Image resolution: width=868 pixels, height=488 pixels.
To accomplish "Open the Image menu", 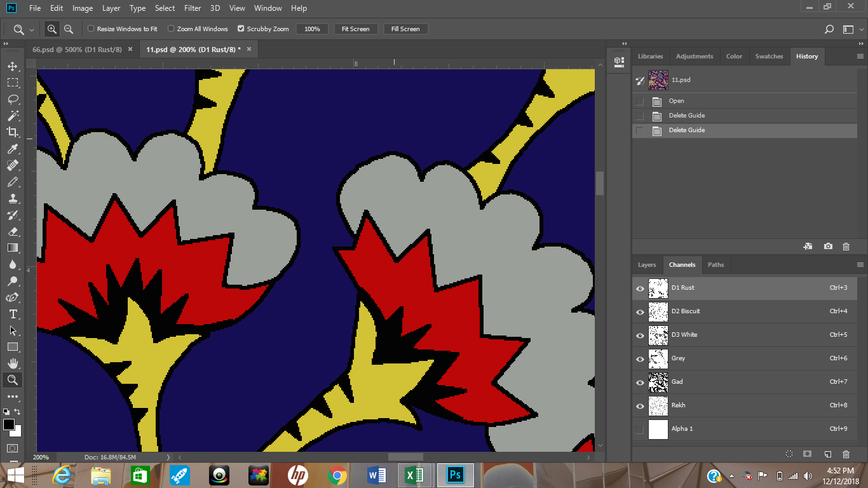I will pos(83,8).
